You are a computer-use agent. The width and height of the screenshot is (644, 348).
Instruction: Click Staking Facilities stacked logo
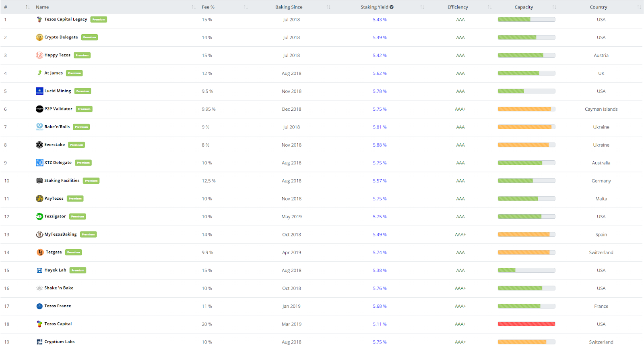point(39,180)
